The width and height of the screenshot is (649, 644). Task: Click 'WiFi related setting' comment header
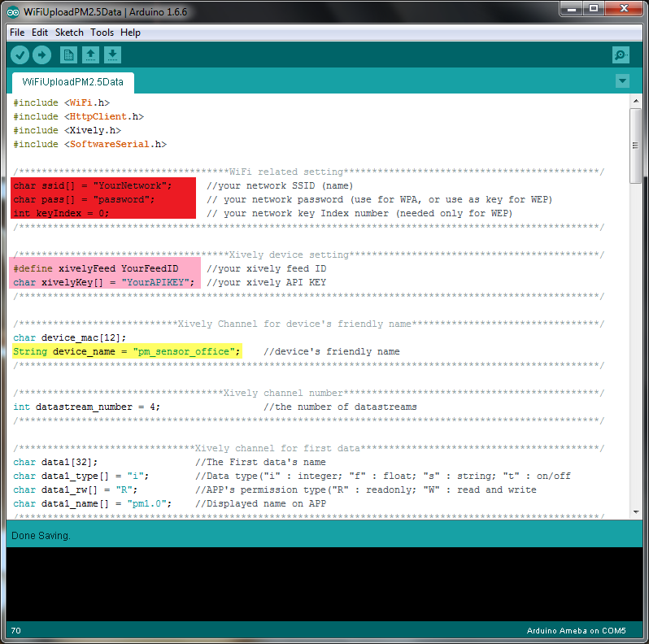286,172
